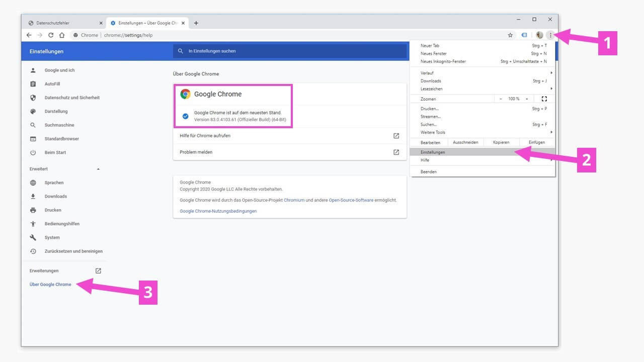Click the Sprachen globe icon
Screen dimensions: 644x362
(33, 183)
